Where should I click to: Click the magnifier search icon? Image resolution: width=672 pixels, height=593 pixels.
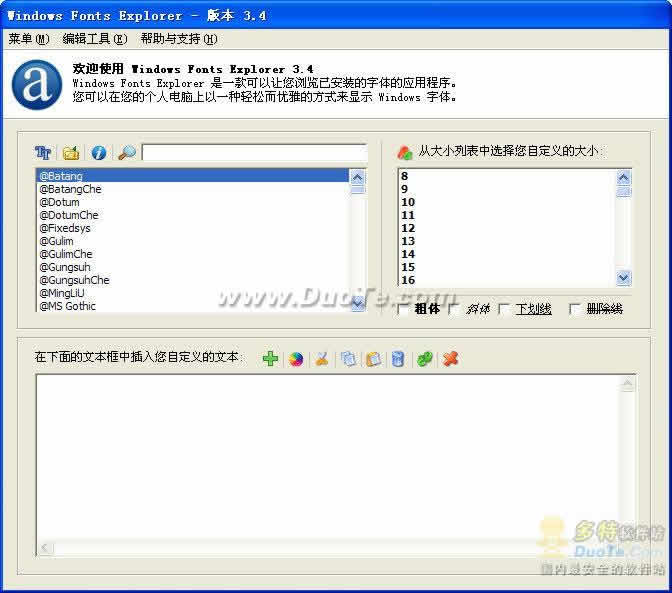(127, 152)
